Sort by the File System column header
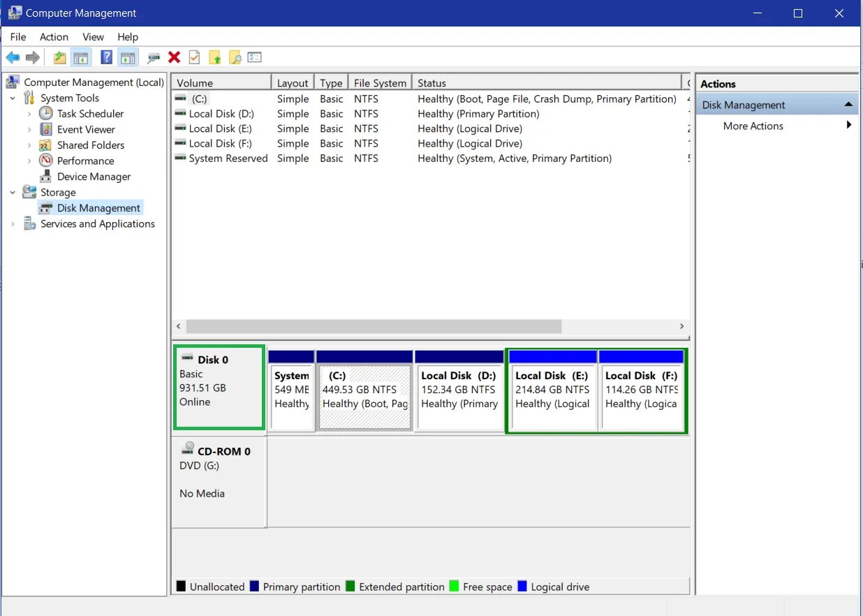The width and height of the screenshot is (863, 616). (x=380, y=82)
